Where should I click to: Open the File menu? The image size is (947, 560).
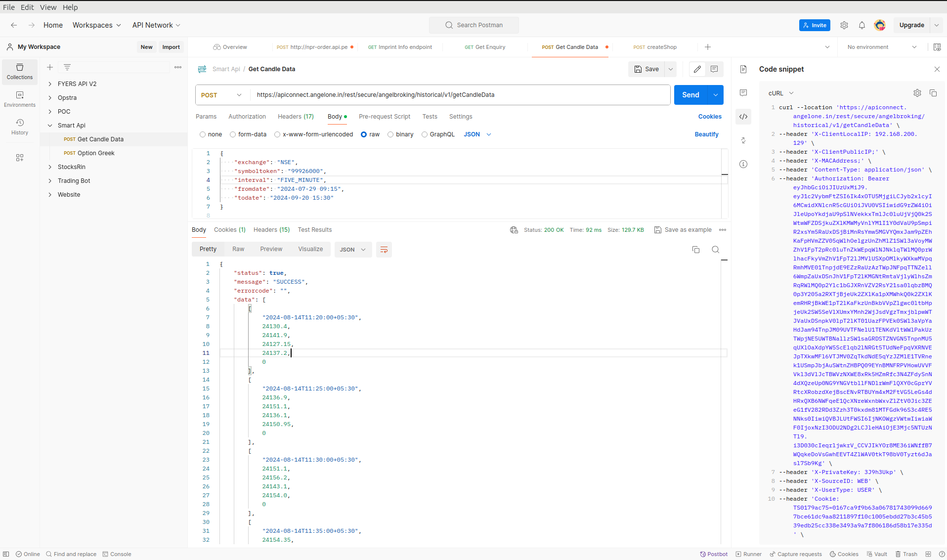pyautogui.click(x=9, y=7)
